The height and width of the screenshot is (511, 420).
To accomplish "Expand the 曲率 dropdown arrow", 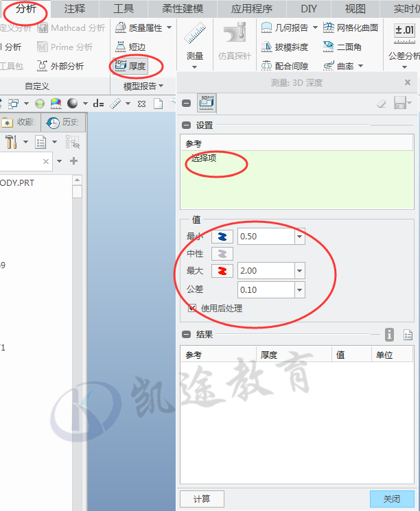I will coord(361,66).
